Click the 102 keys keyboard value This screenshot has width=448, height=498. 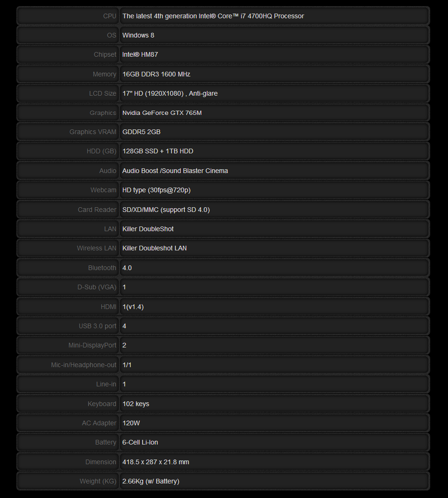tap(136, 404)
